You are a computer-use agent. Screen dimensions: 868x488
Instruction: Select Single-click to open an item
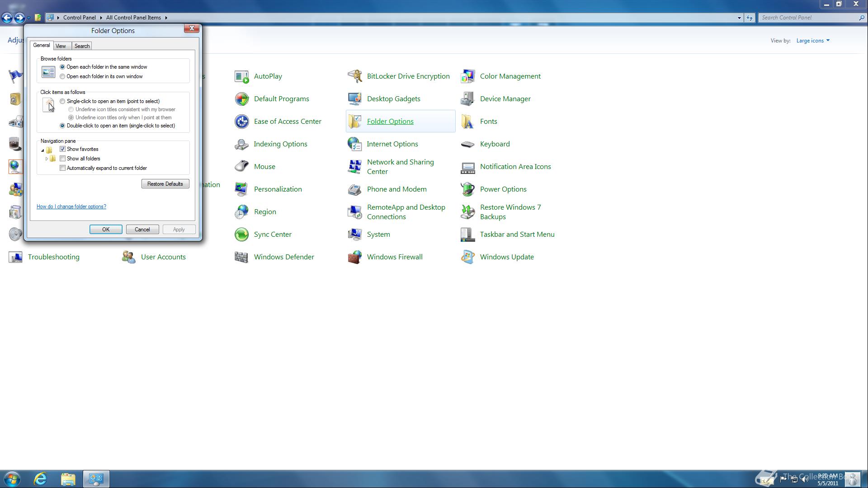pos(62,101)
